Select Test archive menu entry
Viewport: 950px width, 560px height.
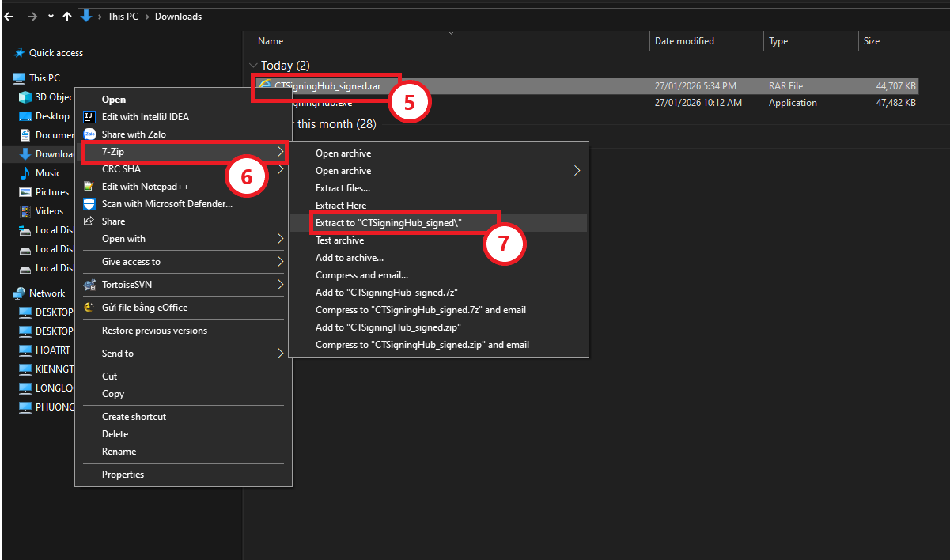coord(339,240)
